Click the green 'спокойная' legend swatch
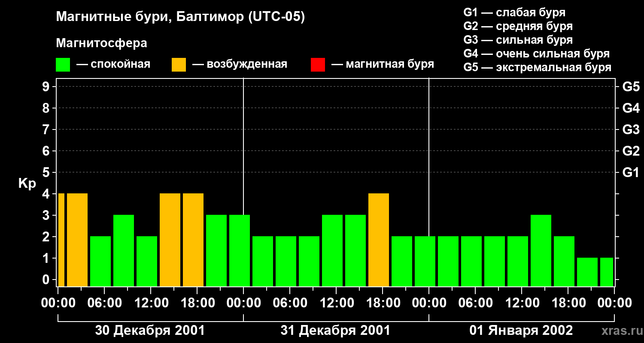The image size is (644, 343). (x=63, y=65)
